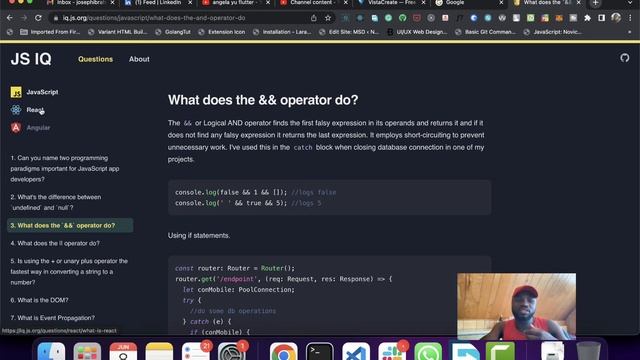Screen dimensions: 640x360
Task: Select question 3 about && operator
Action: pos(70,225)
